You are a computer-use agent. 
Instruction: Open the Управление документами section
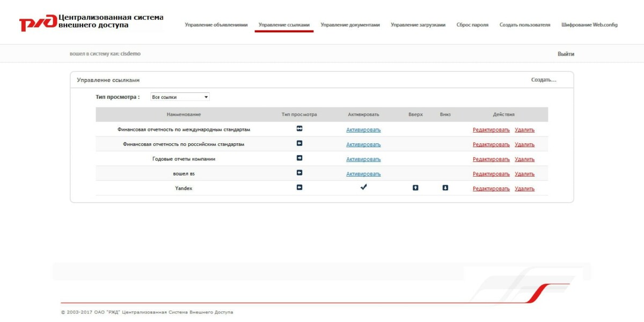pos(350,25)
